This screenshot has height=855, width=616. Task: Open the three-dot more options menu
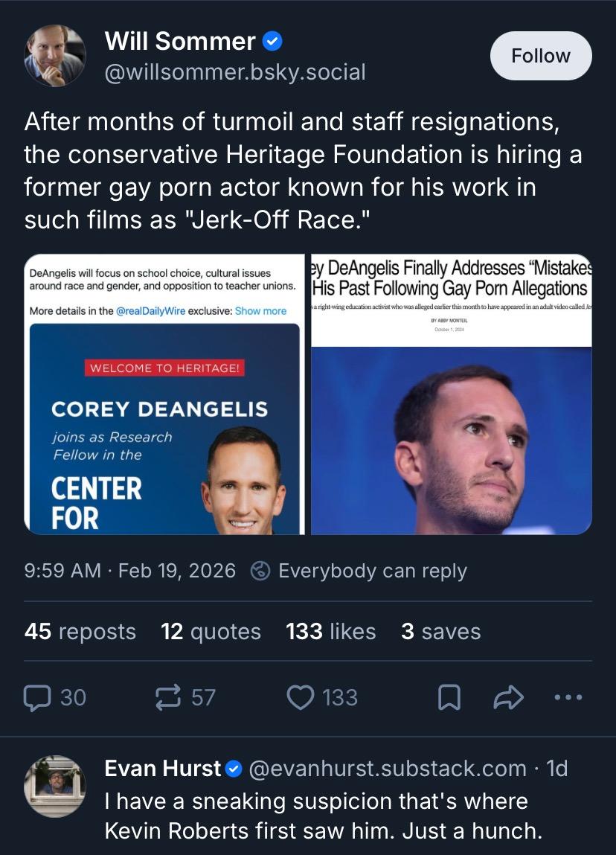(x=569, y=697)
